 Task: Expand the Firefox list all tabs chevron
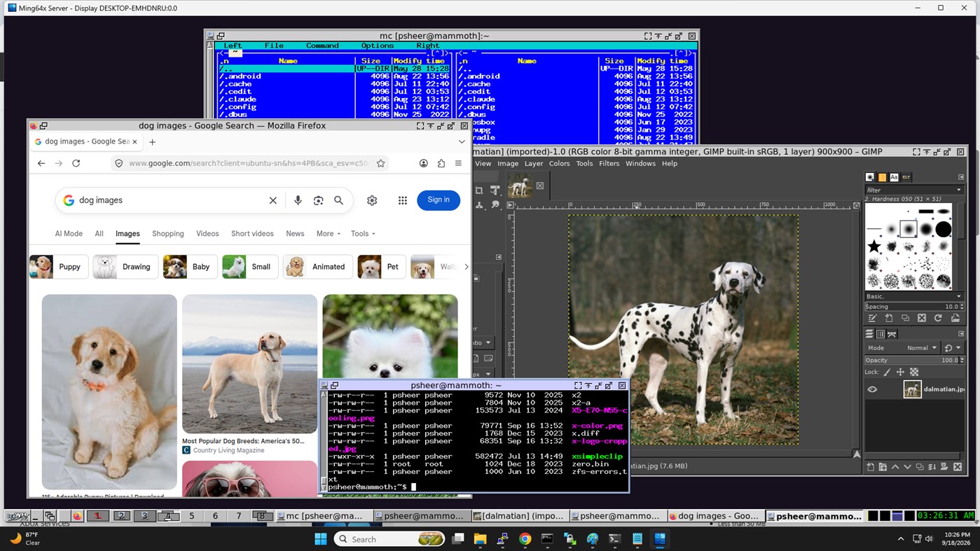(x=462, y=141)
